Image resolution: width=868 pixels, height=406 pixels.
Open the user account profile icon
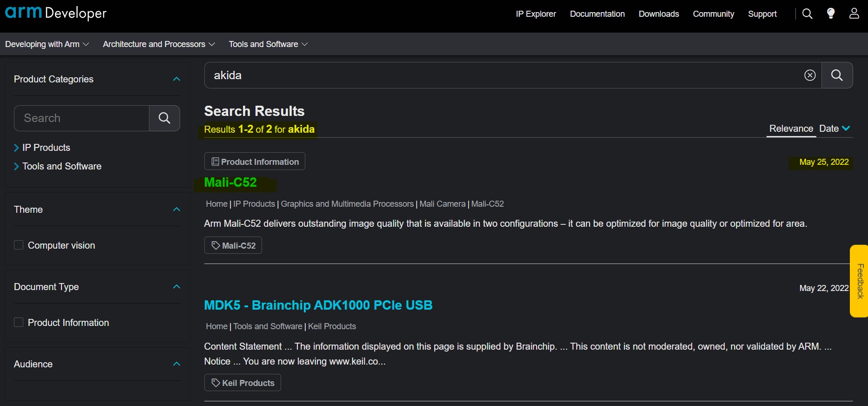pos(854,14)
